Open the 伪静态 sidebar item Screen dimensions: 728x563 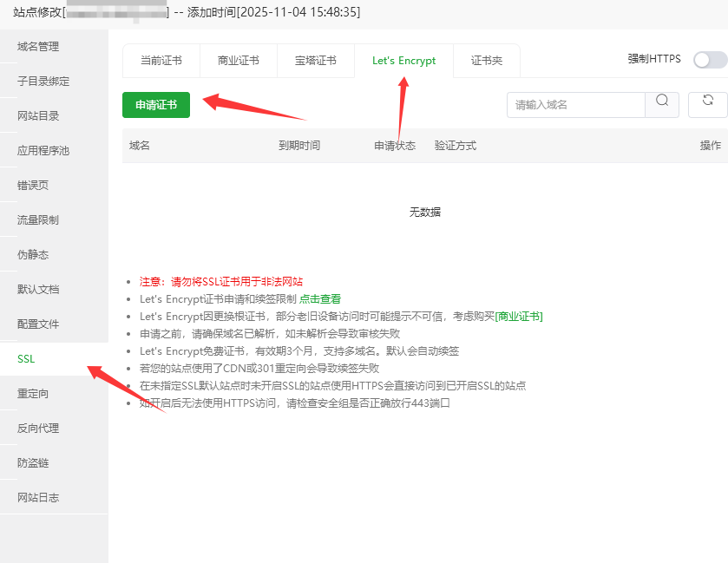[x=33, y=254]
